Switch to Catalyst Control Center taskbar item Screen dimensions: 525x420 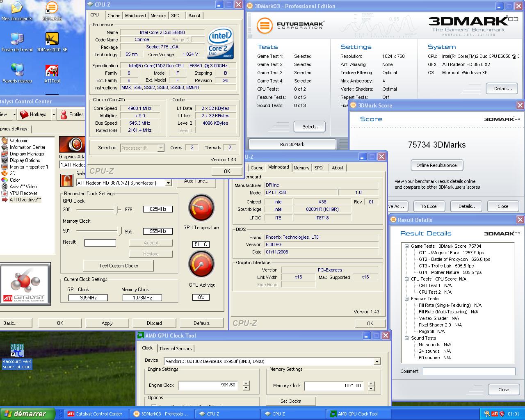pos(97,414)
